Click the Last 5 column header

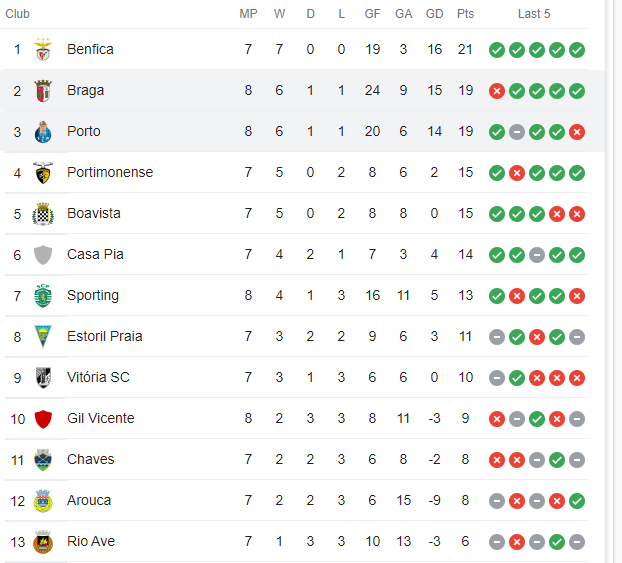click(534, 14)
